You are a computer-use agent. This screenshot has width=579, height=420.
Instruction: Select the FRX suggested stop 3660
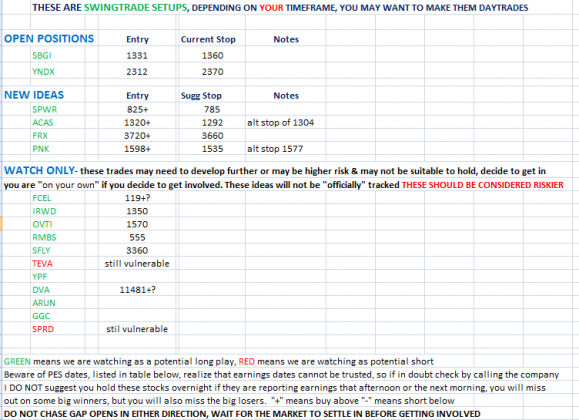click(212, 136)
